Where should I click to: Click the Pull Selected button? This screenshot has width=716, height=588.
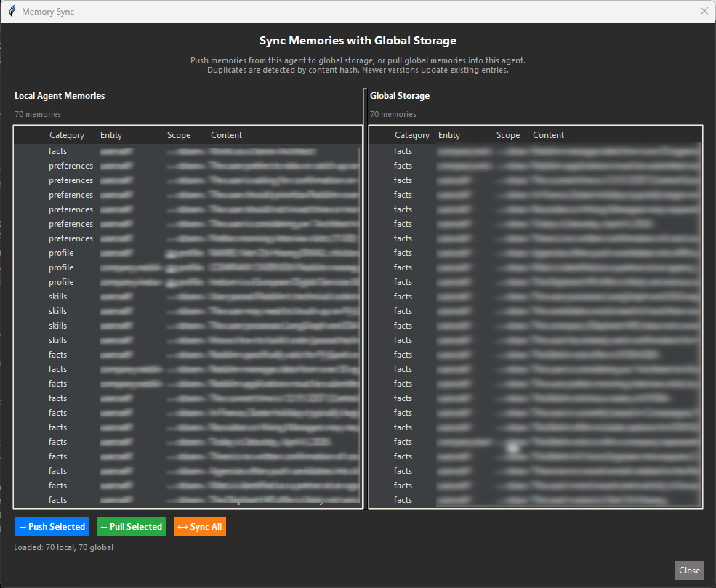point(131,526)
